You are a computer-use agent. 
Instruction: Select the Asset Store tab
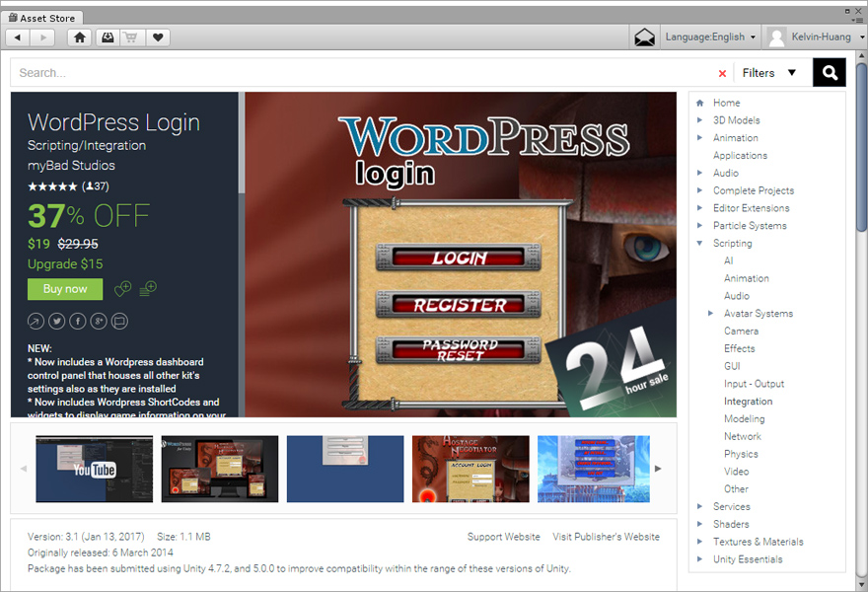tap(42, 18)
